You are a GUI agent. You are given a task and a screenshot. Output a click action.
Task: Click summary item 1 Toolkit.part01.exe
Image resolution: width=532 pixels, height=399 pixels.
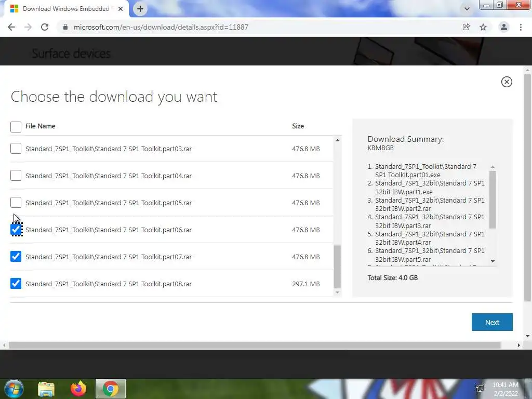click(x=425, y=170)
